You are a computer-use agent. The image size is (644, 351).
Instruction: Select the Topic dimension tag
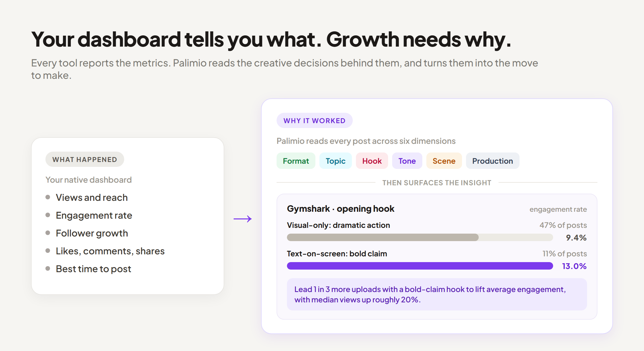coord(336,161)
